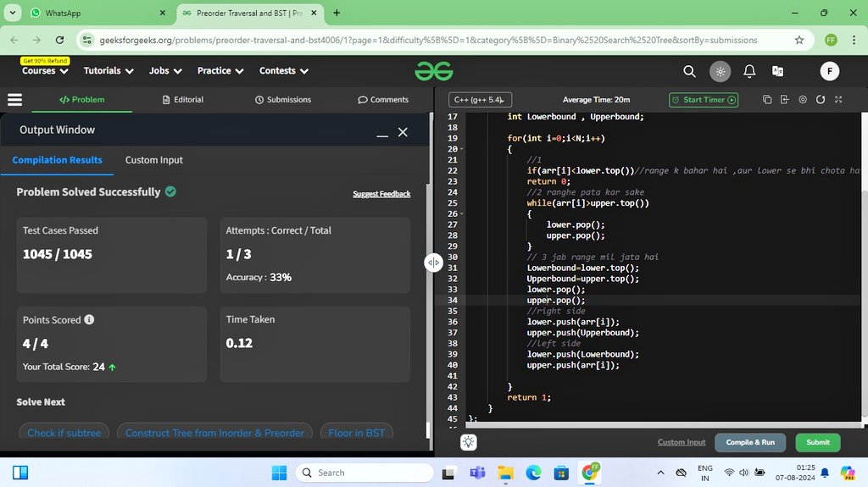Click the code editor vertical scrollbar
Screen dimensions: 868x487
point(864,302)
